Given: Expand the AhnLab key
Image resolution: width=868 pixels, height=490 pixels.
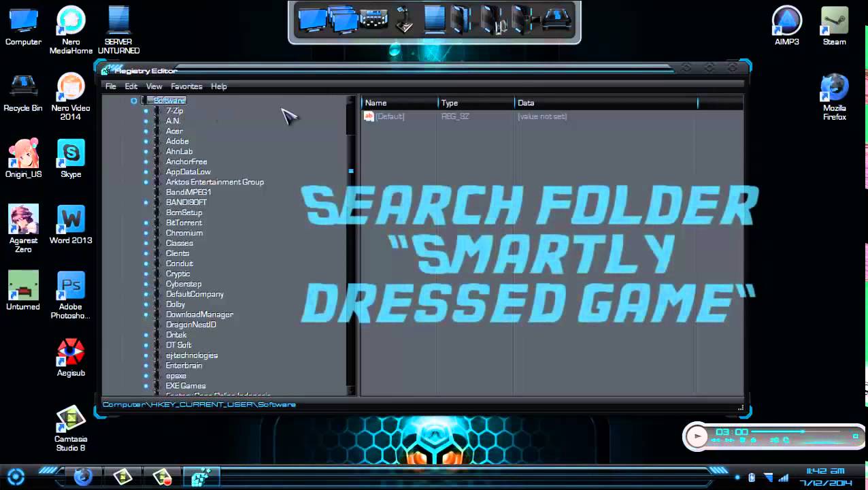Looking at the screenshot, I should point(146,152).
